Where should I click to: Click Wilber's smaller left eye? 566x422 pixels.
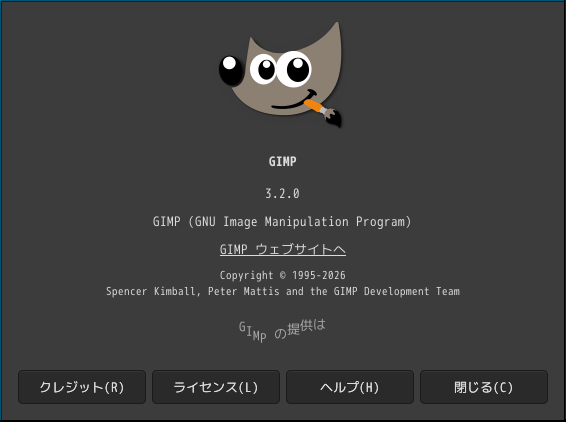tap(264, 69)
